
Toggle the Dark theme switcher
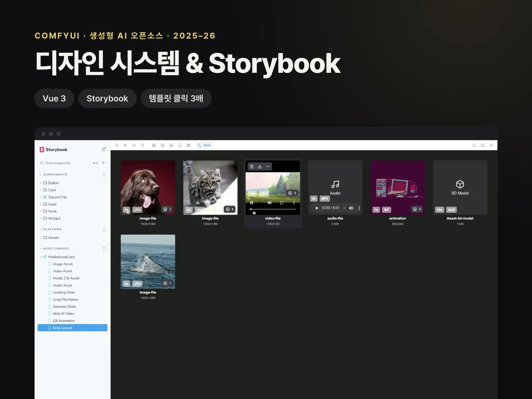(204, 145)
